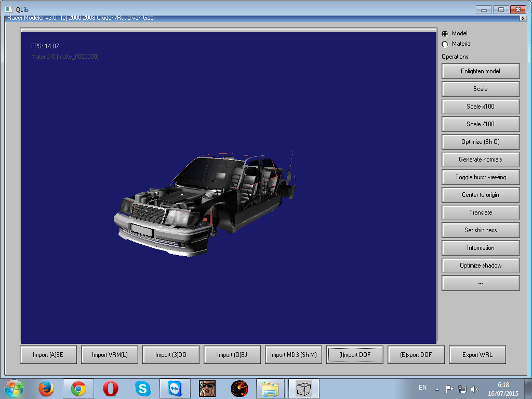Click the Material 0 label text
This screenshot has width=532, height=399.
coord(65,57)
